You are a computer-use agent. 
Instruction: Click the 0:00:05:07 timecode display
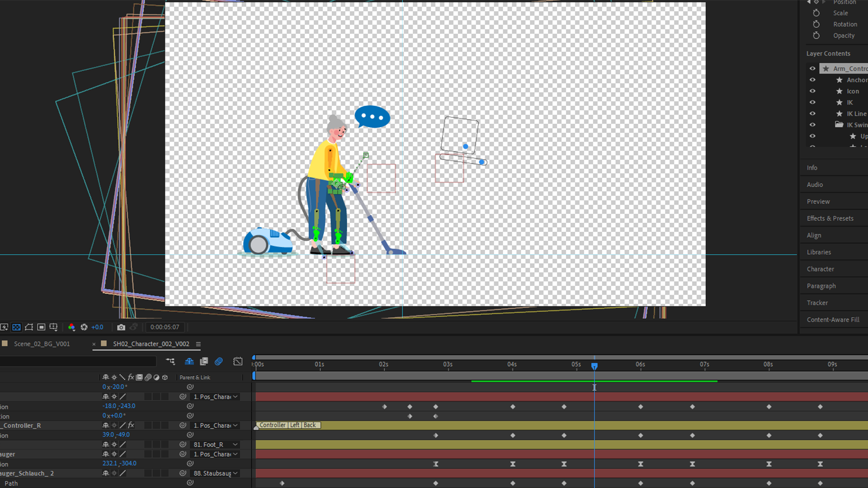pyautogui.click(x=165, y=327)
